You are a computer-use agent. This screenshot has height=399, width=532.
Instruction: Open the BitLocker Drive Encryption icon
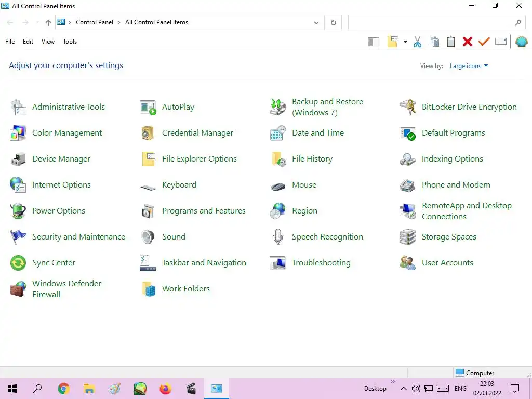pyautogui.click(x=408, y=107)
